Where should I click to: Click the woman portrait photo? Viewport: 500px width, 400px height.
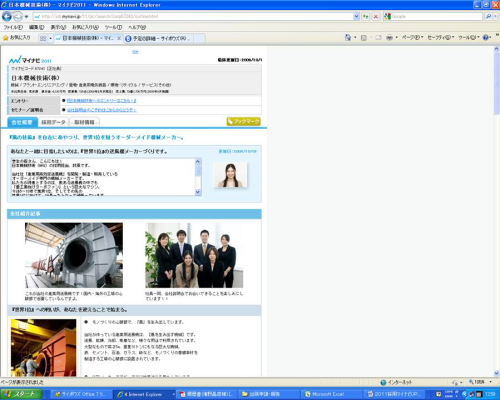[231, 175]
